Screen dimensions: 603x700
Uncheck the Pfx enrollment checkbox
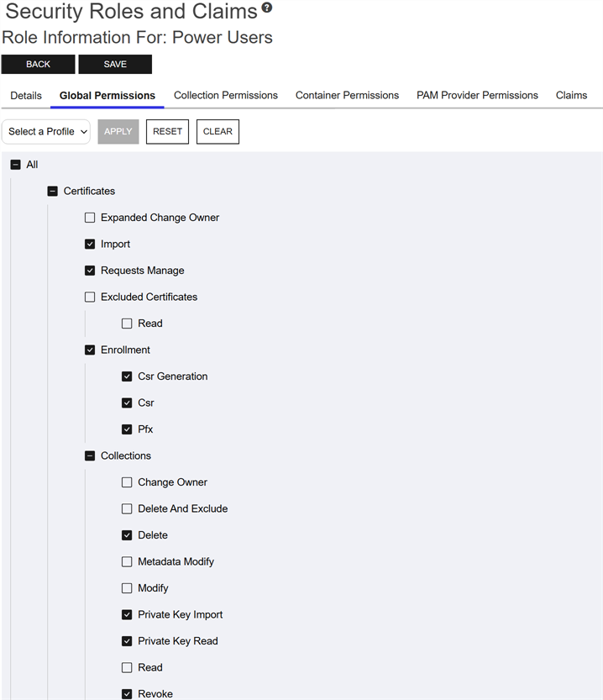point(127,429)
